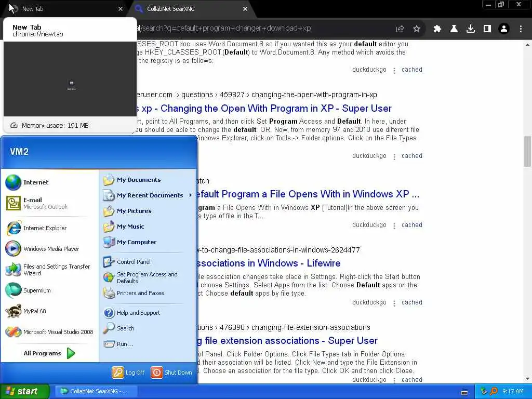The image size is (532, 399).
Task: Open options dots for Lifewire result
Action: point(394,303)
